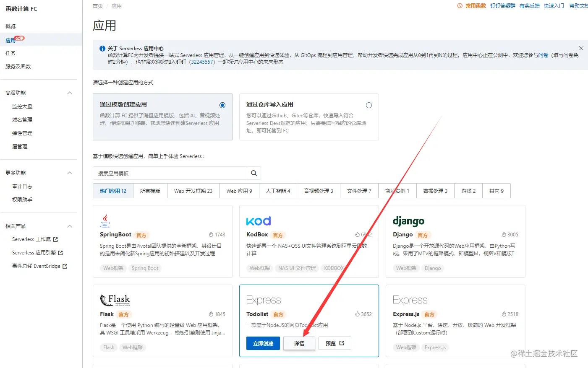This screenshot has height=368, width=588.
Task: Click into 搜索应用模板 search field
Action: [x=170, y=173]
